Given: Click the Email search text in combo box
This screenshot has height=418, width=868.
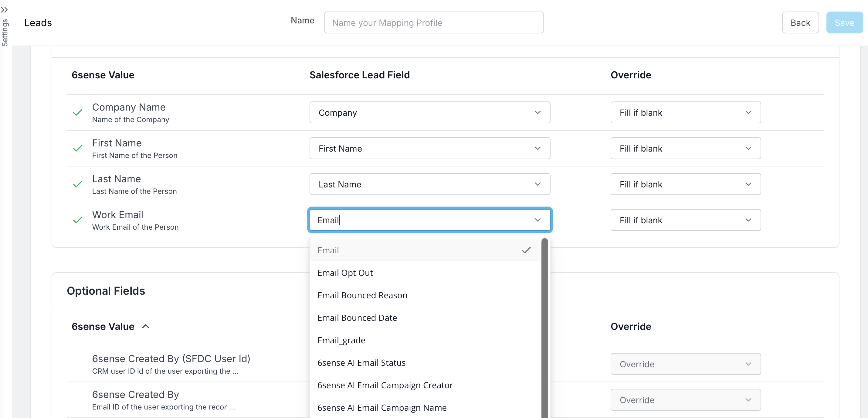Looking at the screenshot, I should coord(328,220).
